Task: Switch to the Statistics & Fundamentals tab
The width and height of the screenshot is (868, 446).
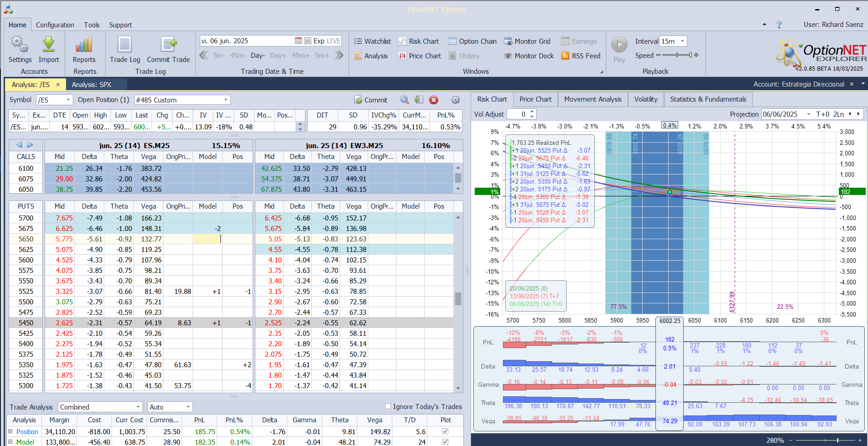Action: click(x=708, y=99)
